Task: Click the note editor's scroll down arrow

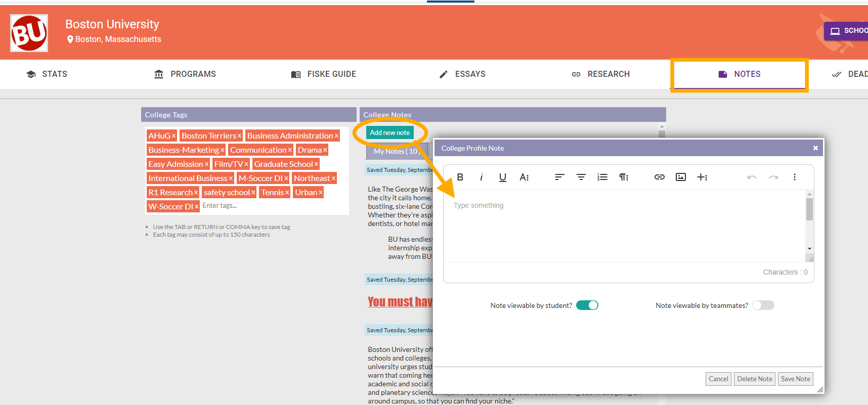Action: pos(810,249)
